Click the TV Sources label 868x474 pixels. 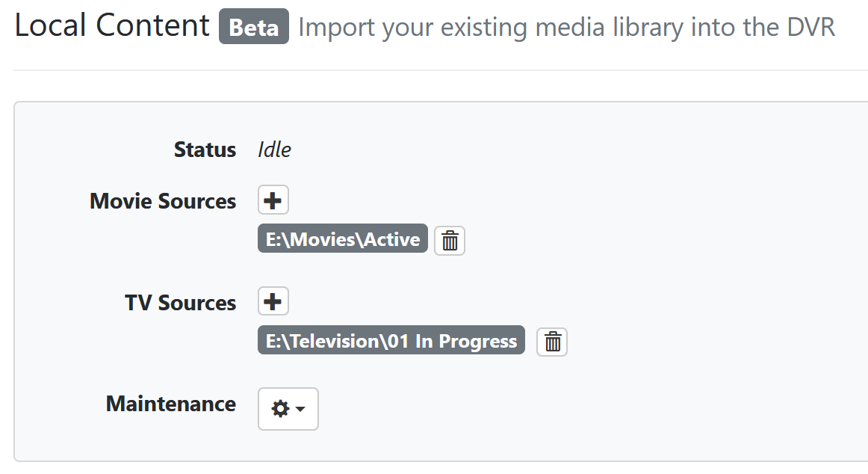[x=180, y=303]
